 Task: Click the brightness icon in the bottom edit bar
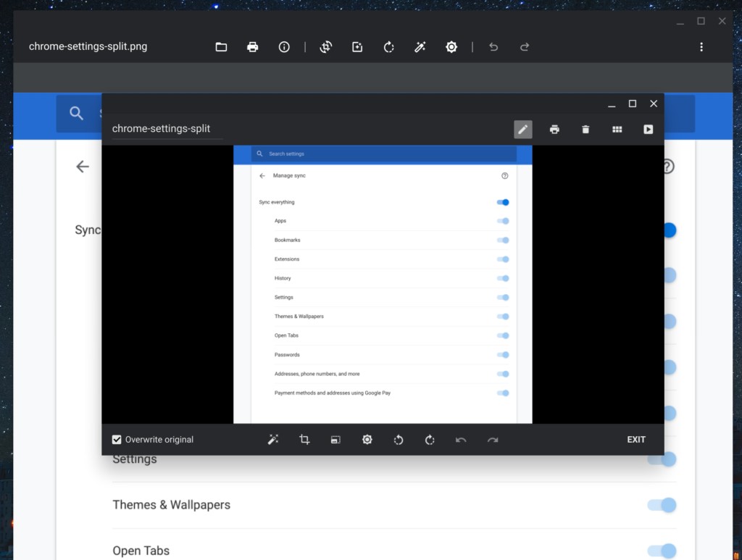pos(367,440)
